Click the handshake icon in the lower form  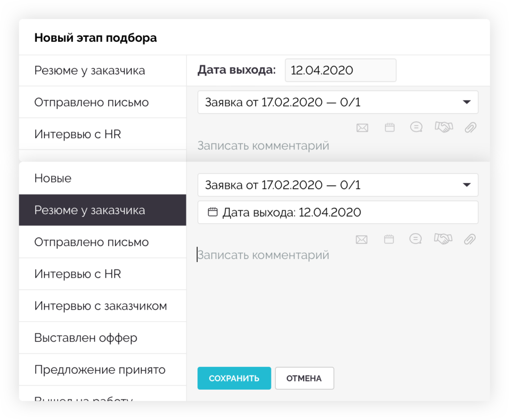point(443,239)
